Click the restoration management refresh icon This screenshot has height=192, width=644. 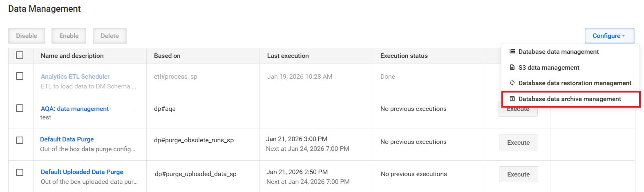pos(512,83)
